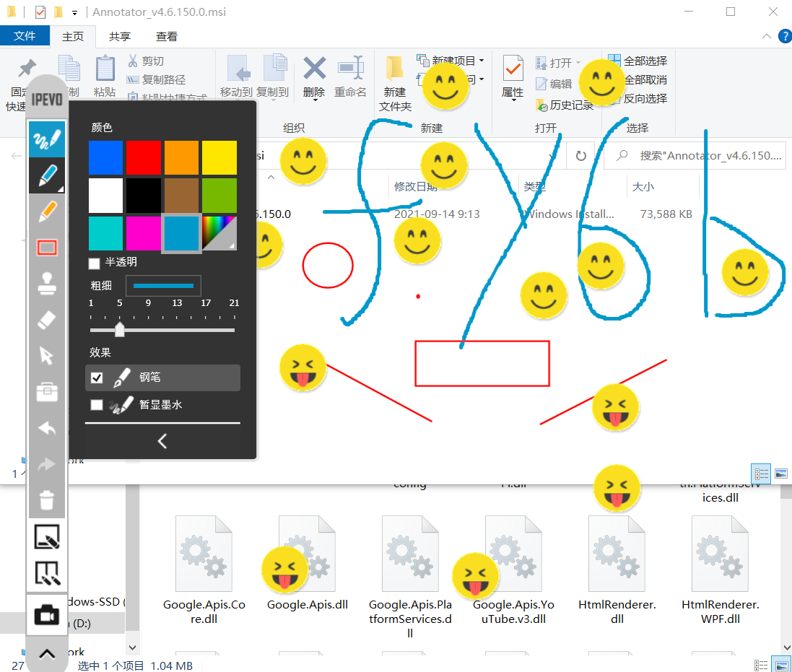Click the IPEVO logo at toolbar top
The width and height of the screenshot is (792, 672).
point(47,99)
